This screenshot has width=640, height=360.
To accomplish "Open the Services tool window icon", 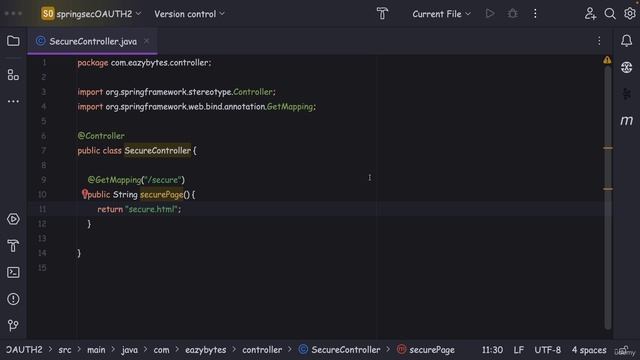I will pos(13,219).
